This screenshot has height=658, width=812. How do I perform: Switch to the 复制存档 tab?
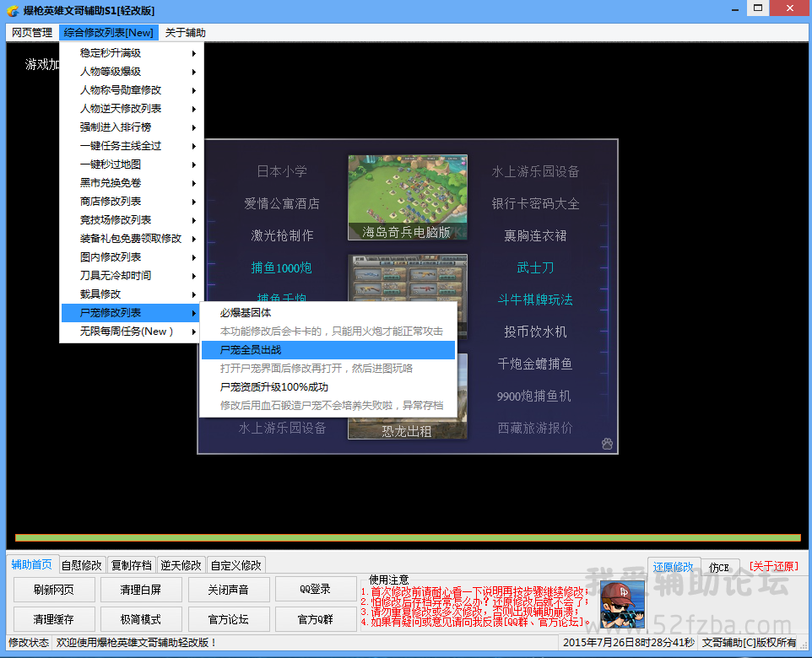click(x=132, y=565)
